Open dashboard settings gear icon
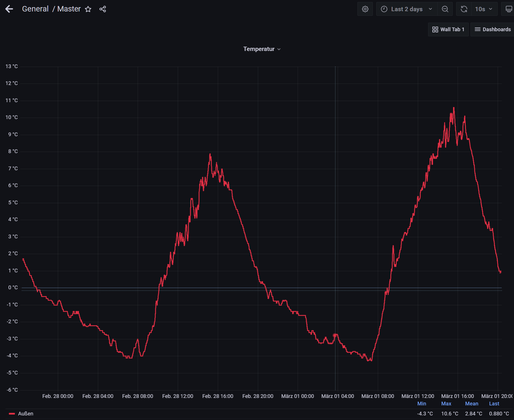This screenshot has height=420, width=514. point(365,9)
